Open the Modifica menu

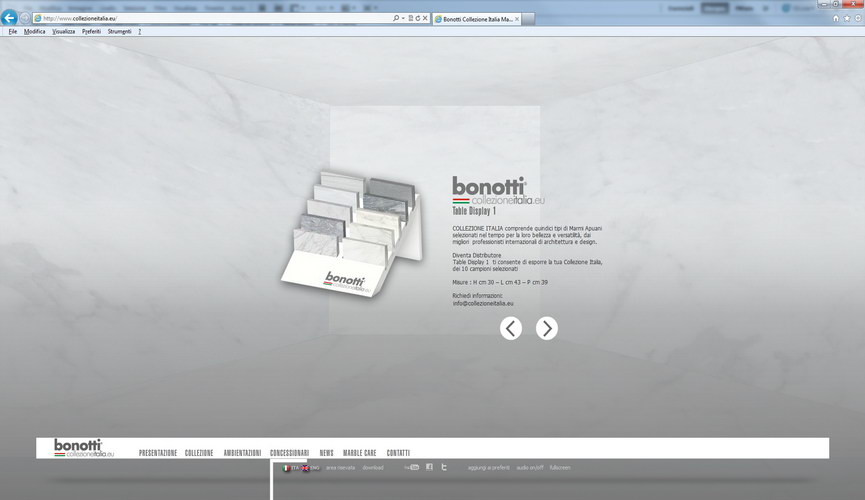pos(35,31)
